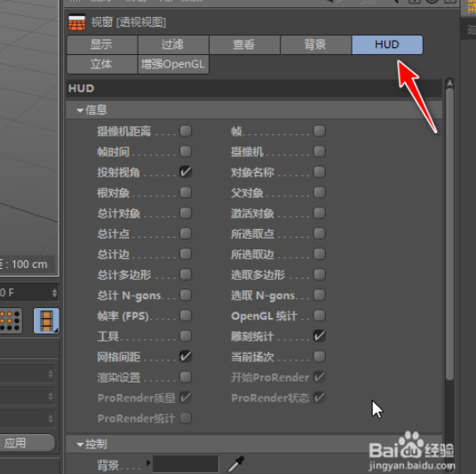The image size is (476, 474).
Task: Enable the 帧时间 checkbox
Action: click(186, 152)
